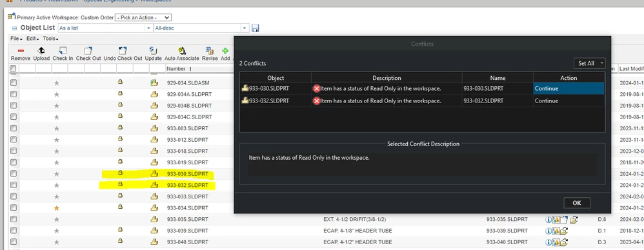Click the Undo Check Out toolbar icon
644x250 pixels.
pyautogui.click(x=123, y=51)
